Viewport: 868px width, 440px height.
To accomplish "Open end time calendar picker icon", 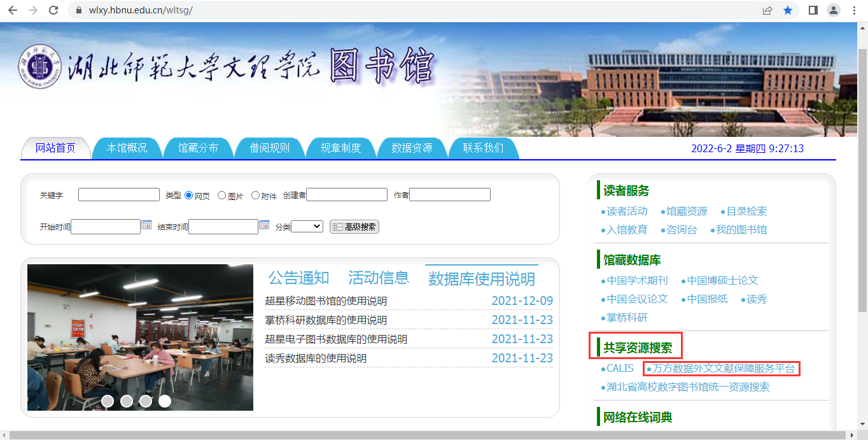I will point(264,225).
